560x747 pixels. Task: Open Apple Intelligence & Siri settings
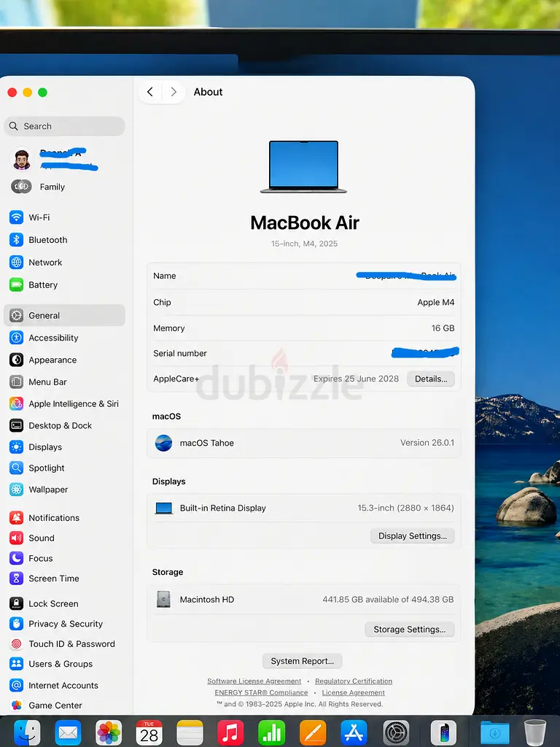(64, 403)
